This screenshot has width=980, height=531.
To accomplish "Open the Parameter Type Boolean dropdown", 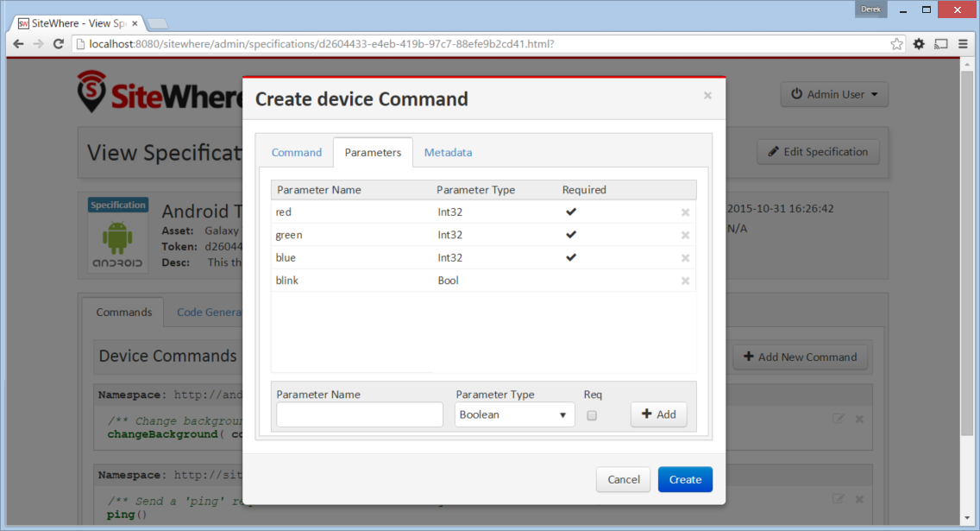I will [x=514, y=414].
